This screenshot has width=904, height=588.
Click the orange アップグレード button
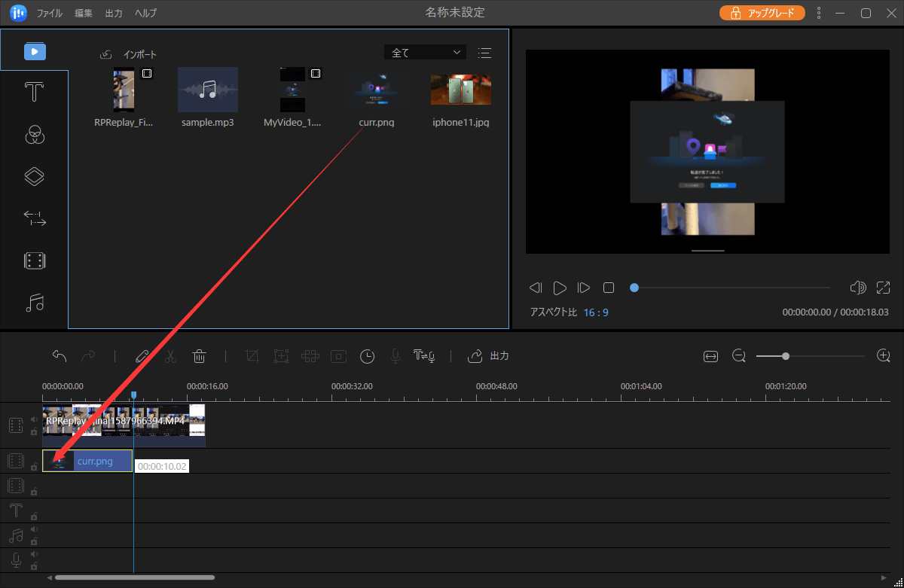click(762, 14)
